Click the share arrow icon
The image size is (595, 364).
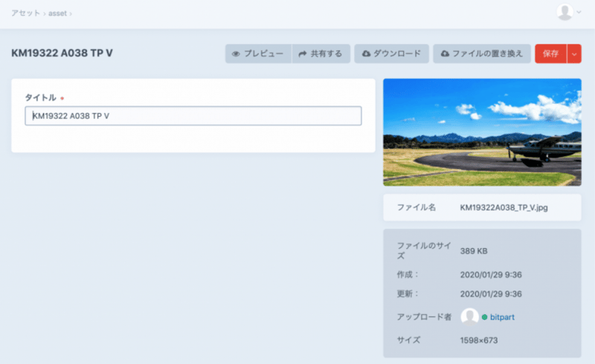[x=303, y=54]
